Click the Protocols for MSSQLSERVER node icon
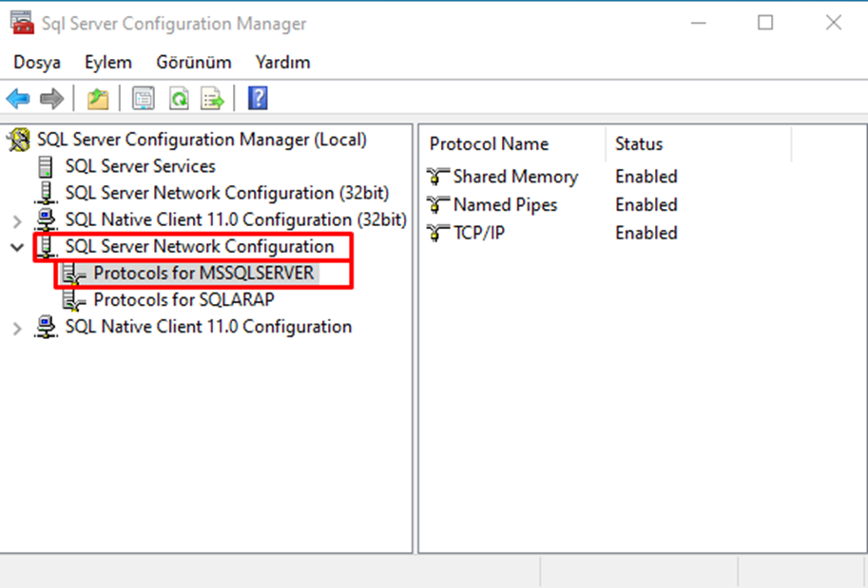The image size is (868, 588). (73, 274)
